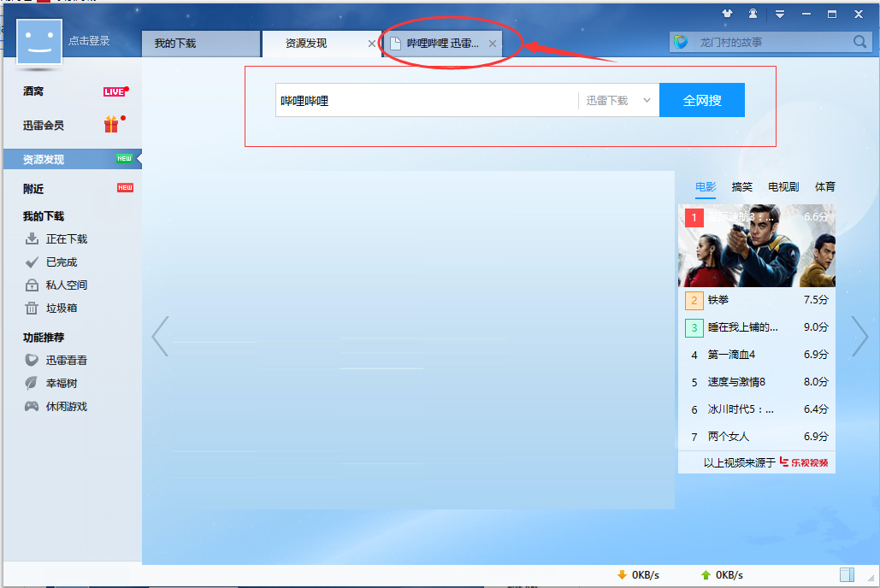Screen dimensions: 880x588
Task: Click the 垃圾箱 trash icon
Action: pyautogui.click(x=32, y=308)
